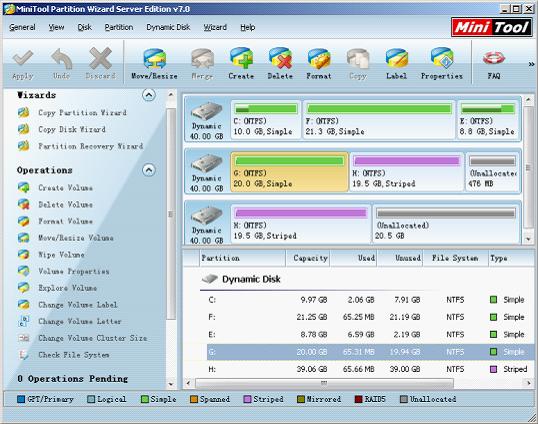
Task: Expand the toolbar overflow chevron
Action: [531, 64]
